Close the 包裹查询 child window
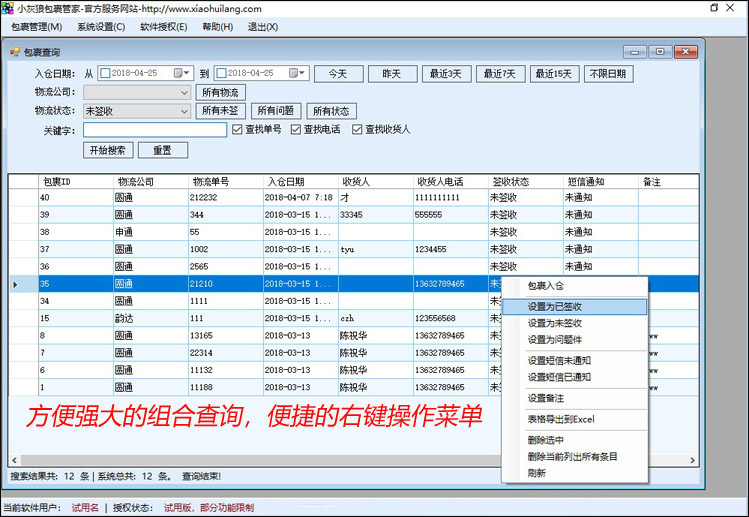 click(x=686, y=52)
